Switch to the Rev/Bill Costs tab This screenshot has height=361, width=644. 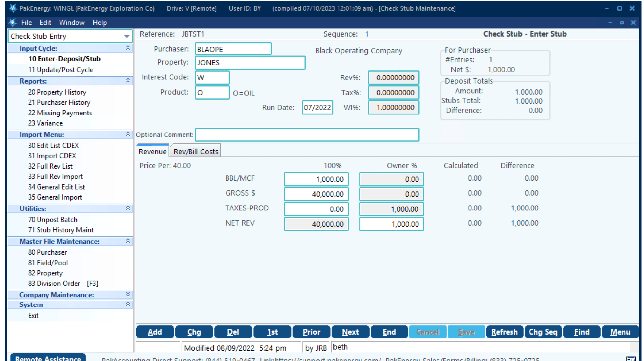pyautogui.click(x=195, y=151)
